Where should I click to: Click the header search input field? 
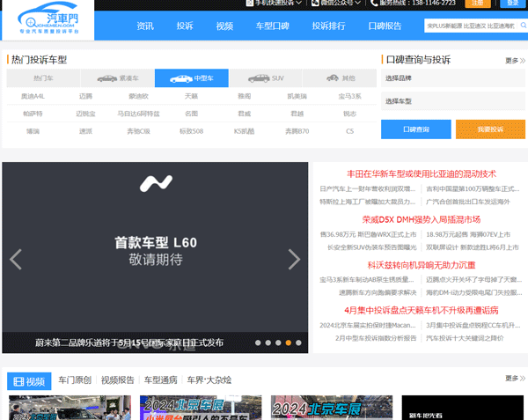tap(472, 26)
